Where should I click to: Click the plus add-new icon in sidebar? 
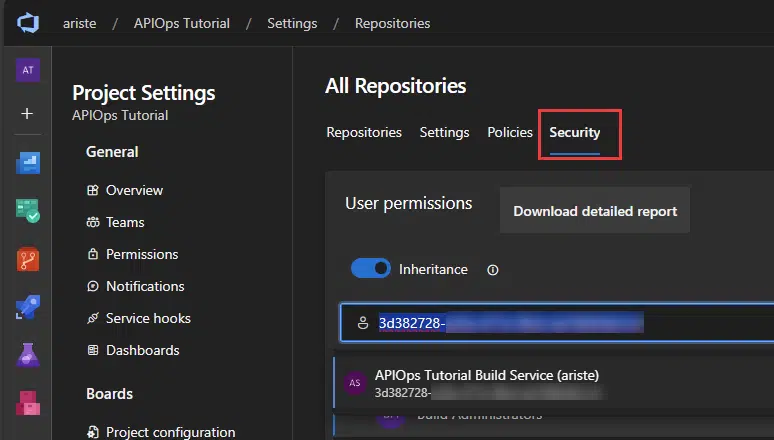27,114
